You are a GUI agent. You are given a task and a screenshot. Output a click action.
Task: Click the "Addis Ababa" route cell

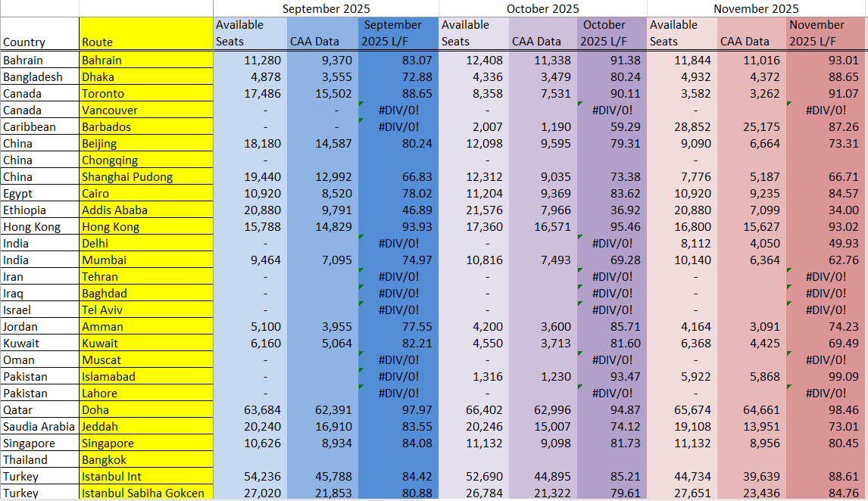coord(146,210)
